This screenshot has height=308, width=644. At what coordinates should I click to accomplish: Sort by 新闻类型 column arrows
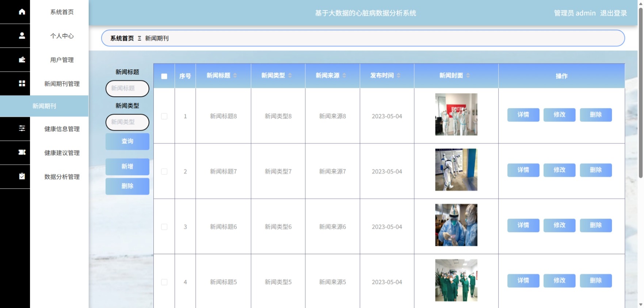[x=290, y=75]
